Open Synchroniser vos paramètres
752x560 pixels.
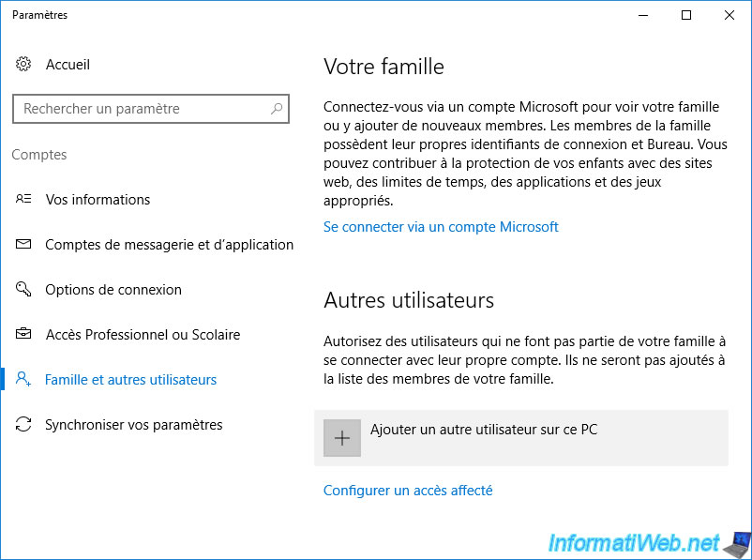click(x=134, y=425)
